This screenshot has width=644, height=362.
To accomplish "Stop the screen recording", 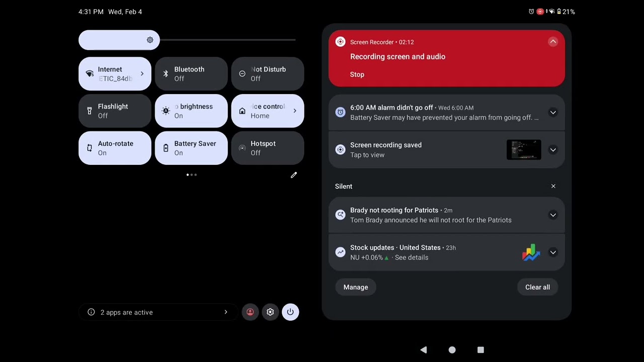I will (357, 74).
